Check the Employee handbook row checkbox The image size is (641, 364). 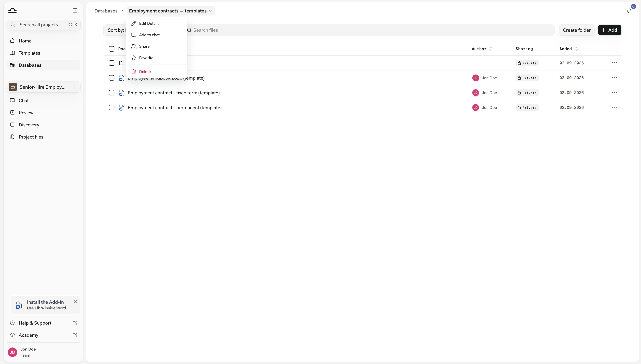[112, 78]
